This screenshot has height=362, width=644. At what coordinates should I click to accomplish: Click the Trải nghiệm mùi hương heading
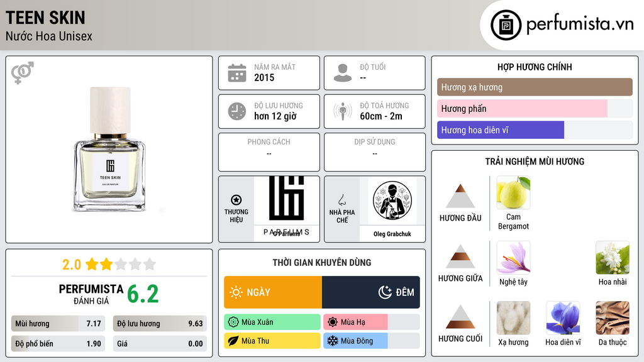click(535, 162)
